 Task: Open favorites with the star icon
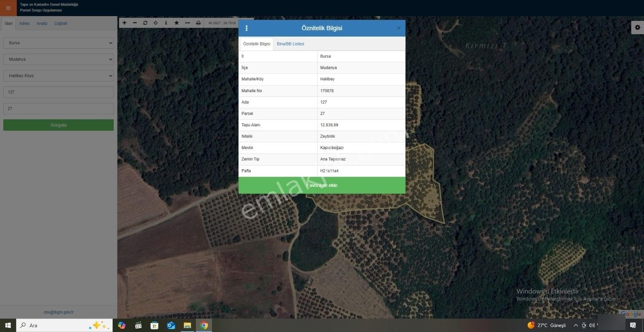click(x=177, y=23)
